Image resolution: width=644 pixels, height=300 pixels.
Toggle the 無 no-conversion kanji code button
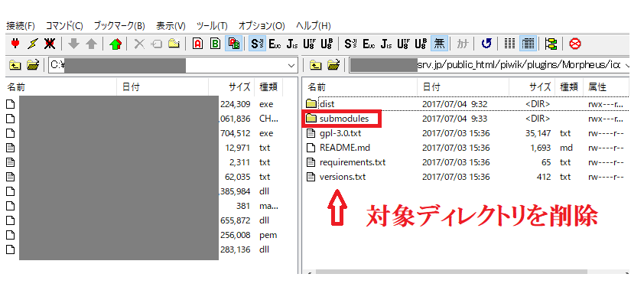point(439,44)
